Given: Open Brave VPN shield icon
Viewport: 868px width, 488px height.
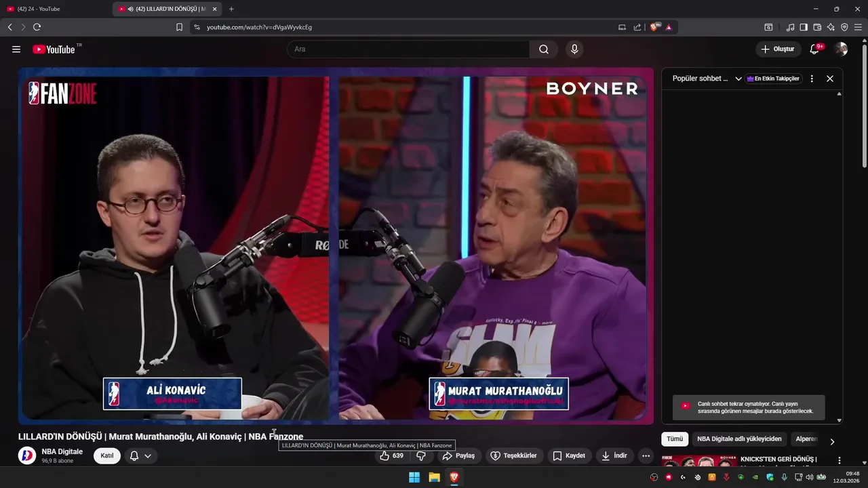Looking at the screenshot, I should (x=844, y=27).
